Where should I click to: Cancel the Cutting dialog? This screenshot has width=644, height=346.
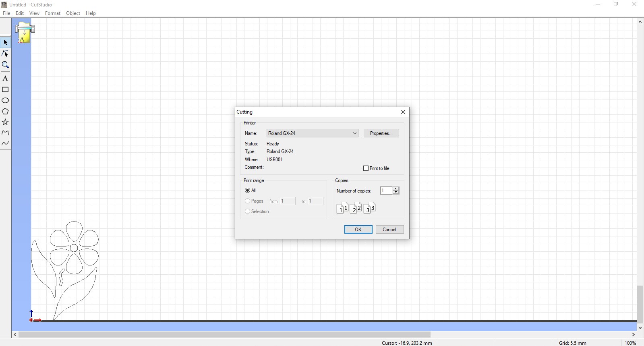click(389, 230)
